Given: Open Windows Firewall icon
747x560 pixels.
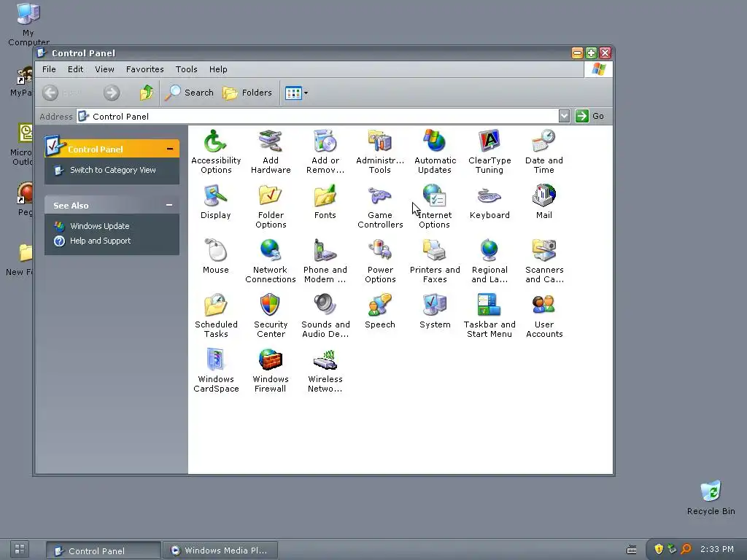Looking at the screenshot, I should click(271, 370).
